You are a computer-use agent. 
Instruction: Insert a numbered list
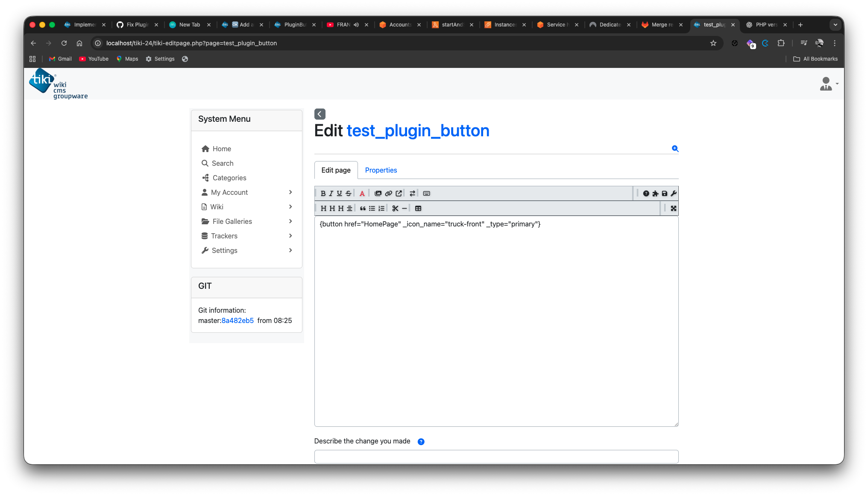381,208
